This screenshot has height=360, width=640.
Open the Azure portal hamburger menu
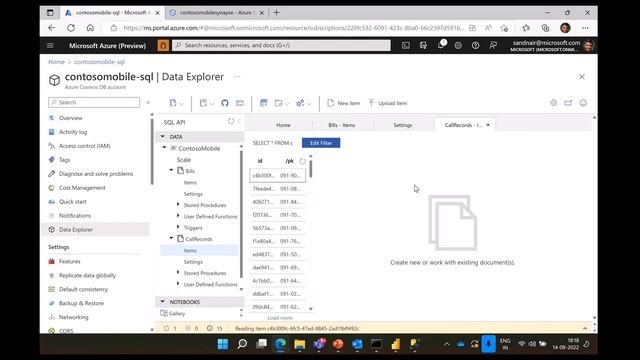coord(50,45)
